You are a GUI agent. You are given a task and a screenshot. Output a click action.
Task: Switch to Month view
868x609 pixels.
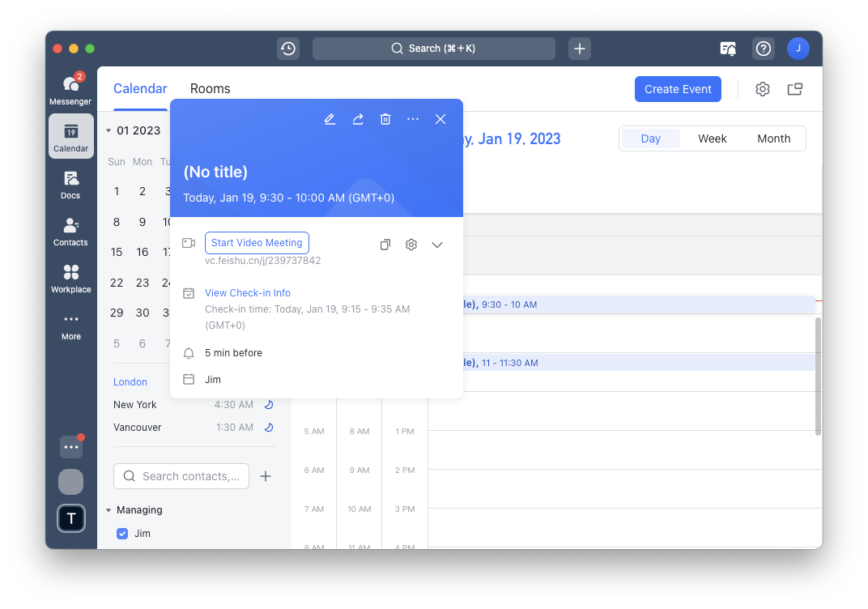point(773,138)
